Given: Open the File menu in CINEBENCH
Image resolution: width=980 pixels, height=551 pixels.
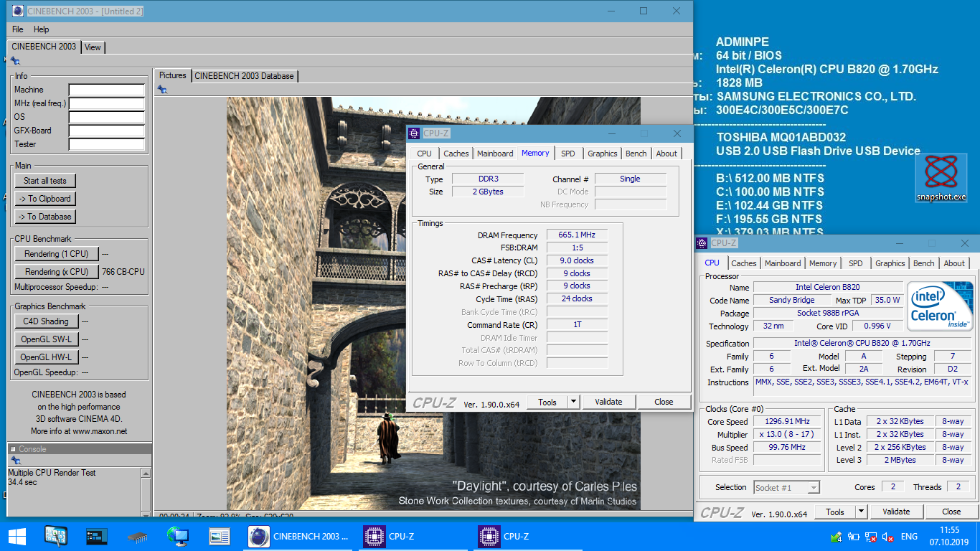Looking at the screenshot, I should pyautogui.click(x=18, y=29).
